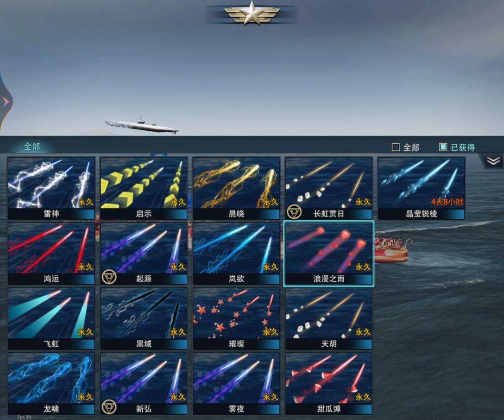Click the gold star rank emblem

(x=252, y=13)
